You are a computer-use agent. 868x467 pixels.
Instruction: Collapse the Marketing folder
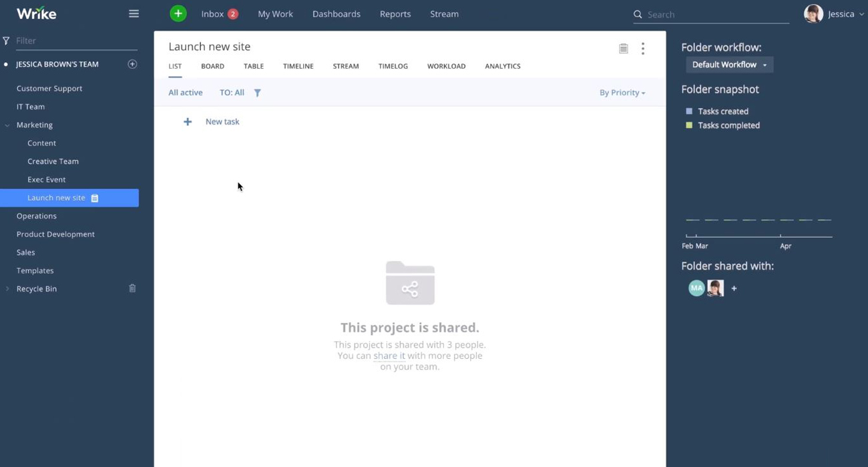pyautogui.click(x=7, y=125)
